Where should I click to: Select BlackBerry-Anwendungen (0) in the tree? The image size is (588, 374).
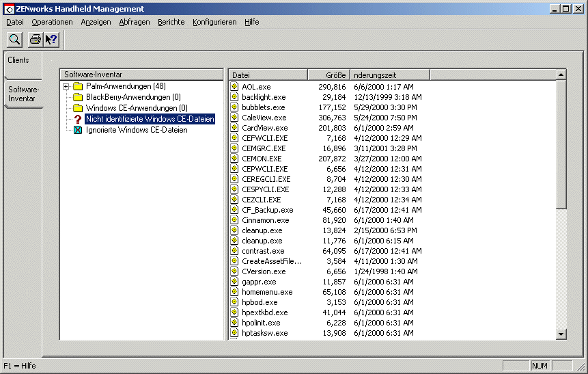click(x=133, y=97)
